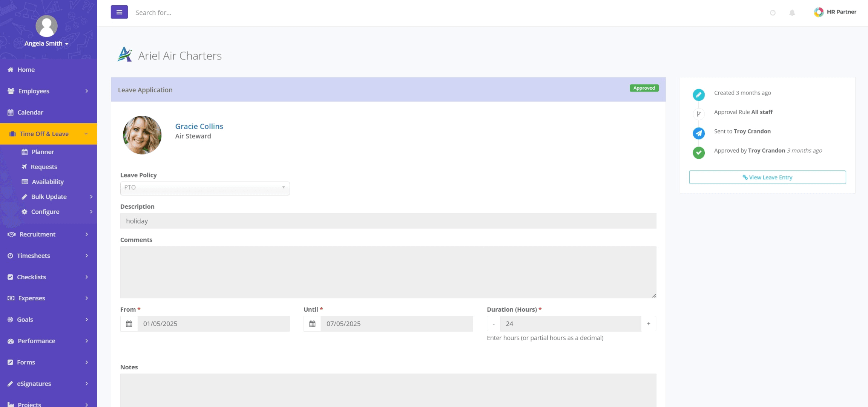The width and height of the screenshot is (868, 407).
Task: Click the Comments text area
Action: pyautogui.click(x=388, y=272)
